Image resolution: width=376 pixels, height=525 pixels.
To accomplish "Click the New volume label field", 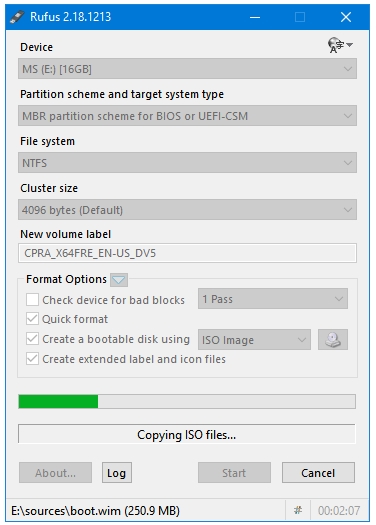I will (x=187, y=253).
